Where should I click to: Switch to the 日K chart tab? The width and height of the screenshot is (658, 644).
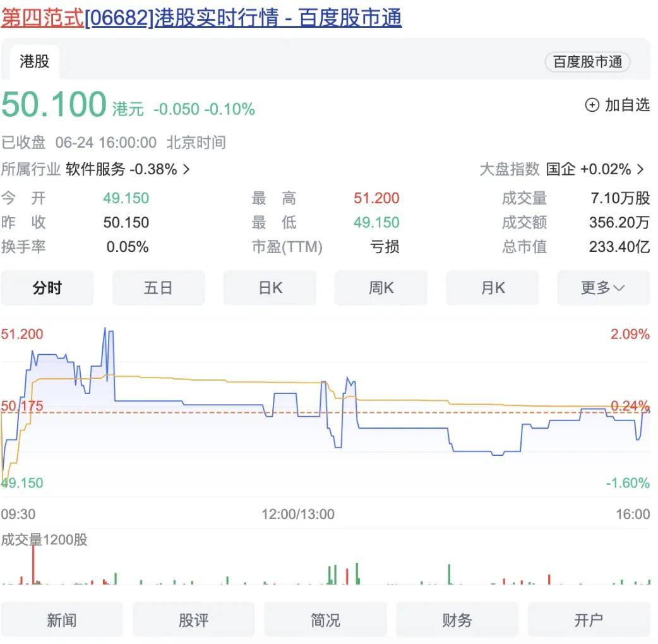[270, 288]
